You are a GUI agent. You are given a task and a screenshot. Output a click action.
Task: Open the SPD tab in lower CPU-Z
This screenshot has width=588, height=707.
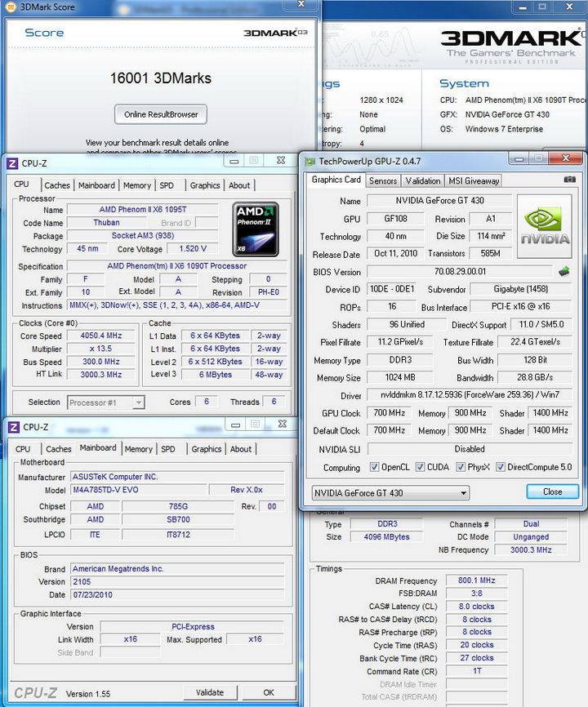(167, 449)
